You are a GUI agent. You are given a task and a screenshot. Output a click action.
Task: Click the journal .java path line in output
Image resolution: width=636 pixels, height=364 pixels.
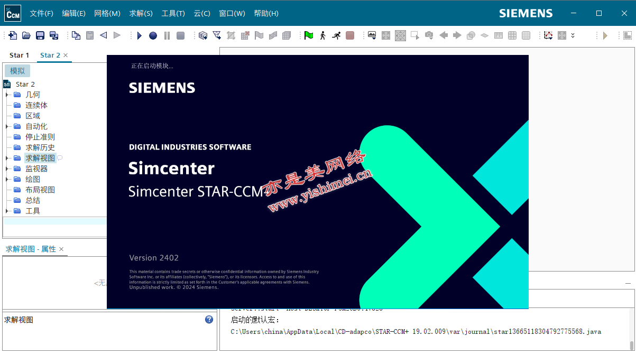tap(416, 332)
